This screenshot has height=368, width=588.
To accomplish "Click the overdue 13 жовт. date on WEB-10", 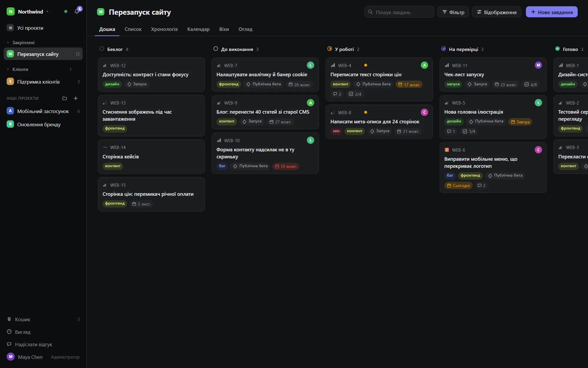I will (286, 166).
